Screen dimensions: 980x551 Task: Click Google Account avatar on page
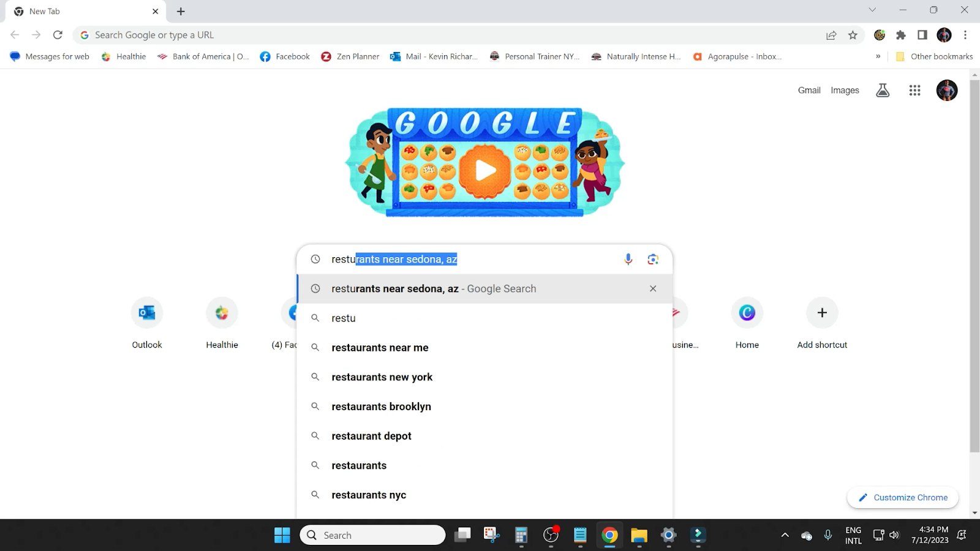point(946,91)
